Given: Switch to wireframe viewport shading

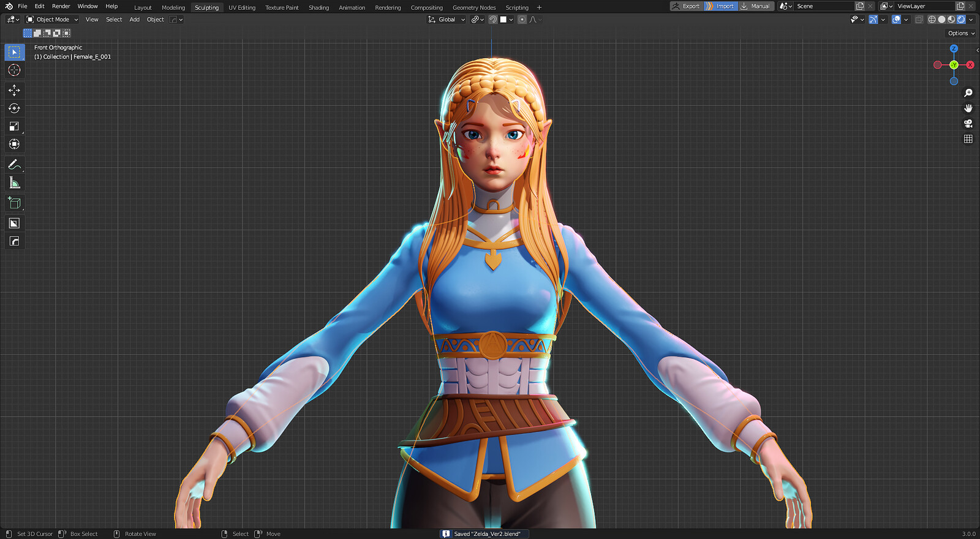Looking at the screenshot, I should click(932, 20).
